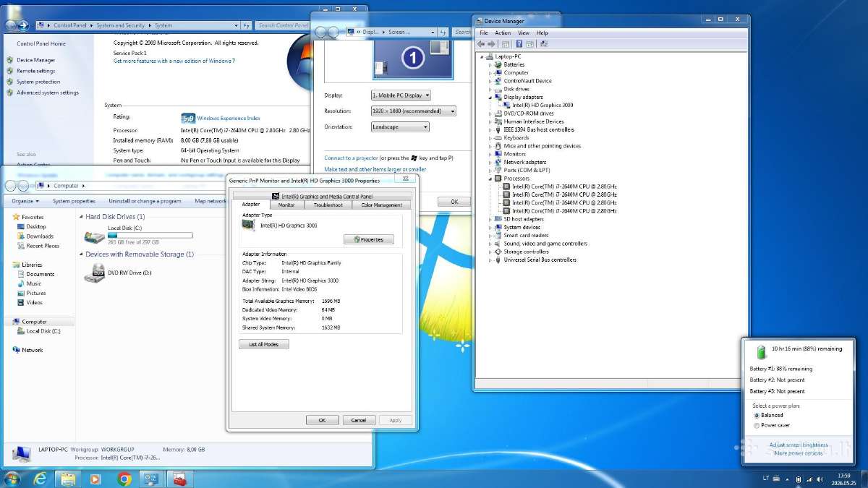
Task: Click green battery icon in power popup
Action: (762, 352)
